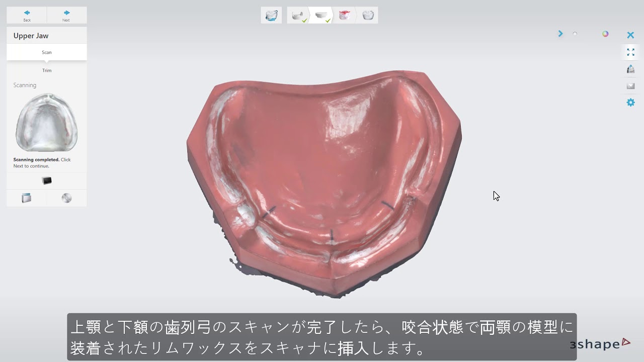Click the envelope message icon
Image resolution: width=644 pixels, height=362 pixels.
630,86
